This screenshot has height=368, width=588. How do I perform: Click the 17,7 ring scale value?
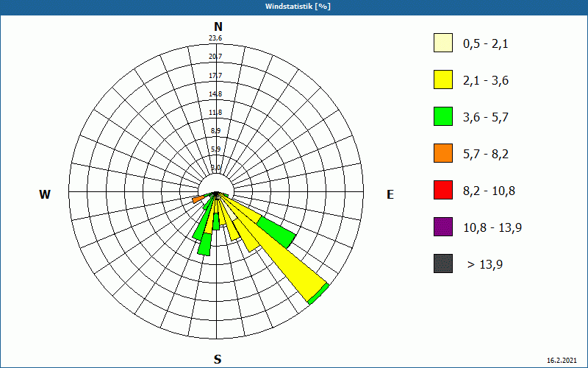coord(215,76)
